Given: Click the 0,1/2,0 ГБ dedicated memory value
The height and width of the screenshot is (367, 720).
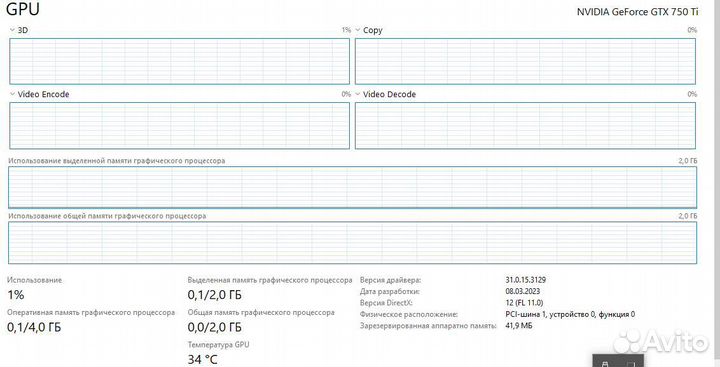Looking at the screenshot, I should [214, 295].
